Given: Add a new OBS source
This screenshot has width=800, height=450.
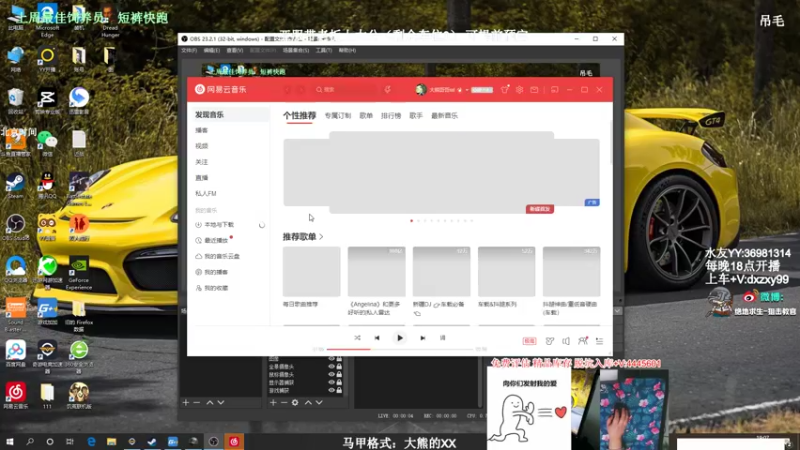Looking at the screenshot, I should coord(273,403).
